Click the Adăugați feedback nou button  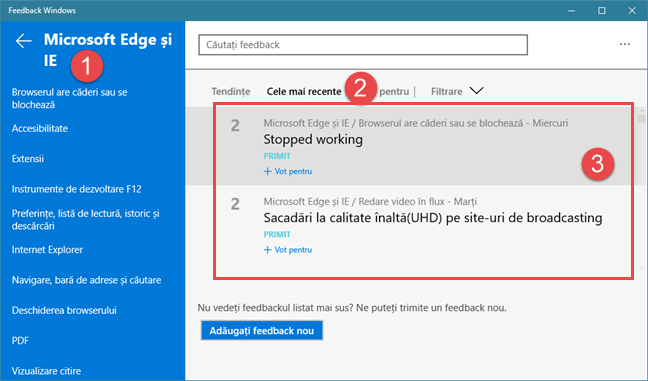(262, 331)
